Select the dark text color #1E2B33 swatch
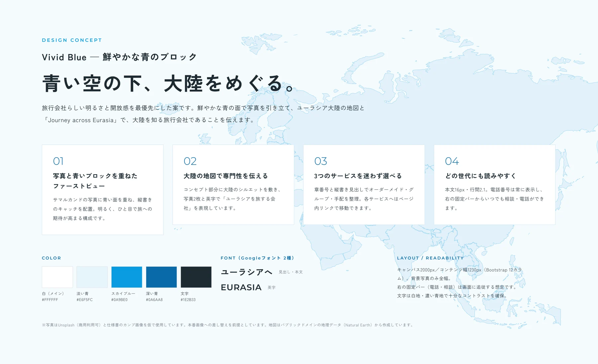The width and height of the screenshot is (598, 364). 196,277
